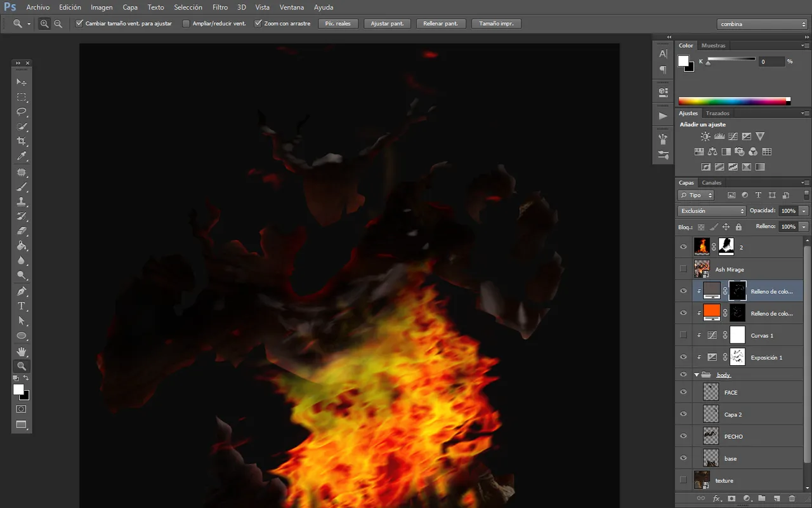812x508 pixels.
Task: Create a new group folder
Action: (x=762, y=499)
